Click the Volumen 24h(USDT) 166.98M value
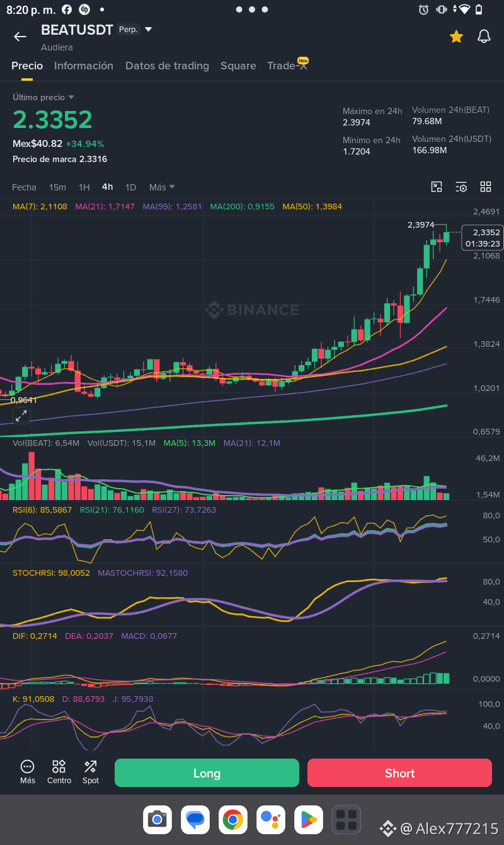504x845 pixels. (x=430, y=150)
